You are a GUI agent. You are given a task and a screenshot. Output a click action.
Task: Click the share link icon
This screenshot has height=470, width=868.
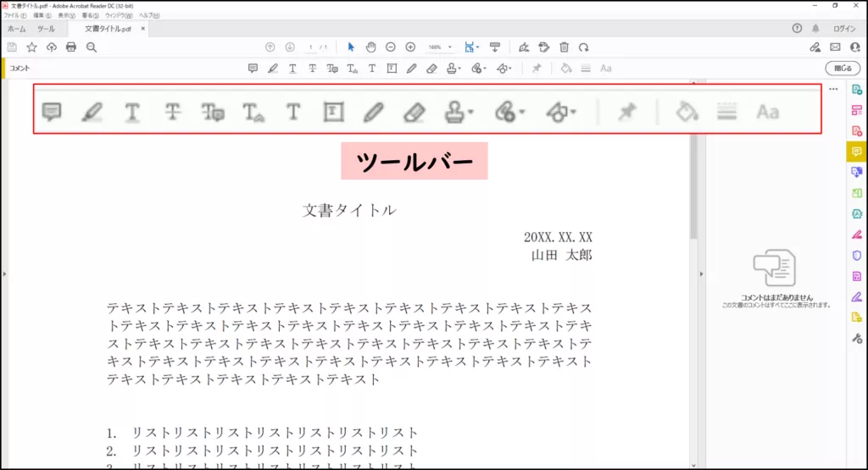[815, 47]
